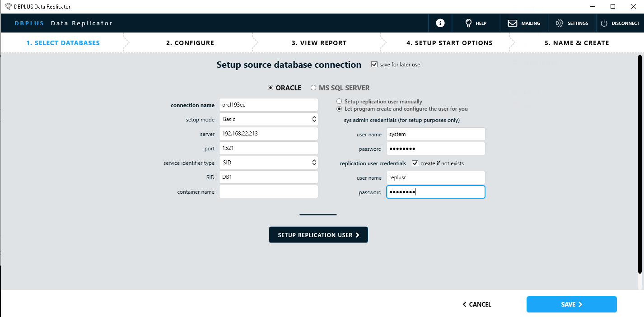Viewport: 644px width, 317px height.
Task: Click the connection name field
Action: [x=269, y=105]
